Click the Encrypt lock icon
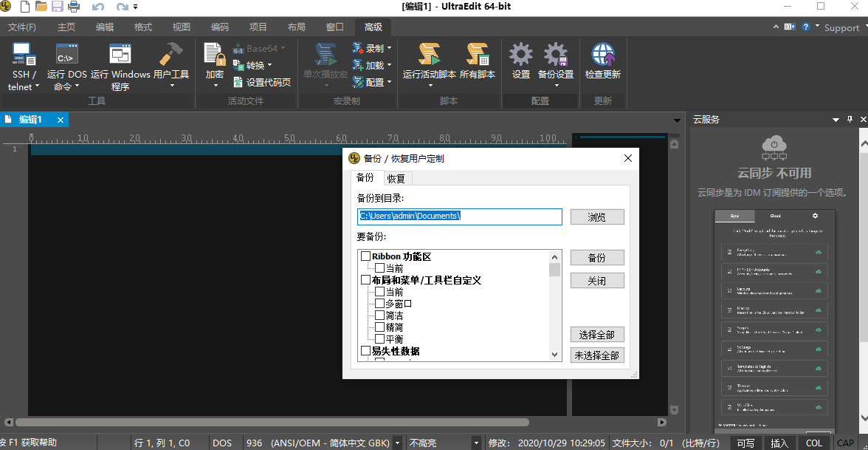Screen dimensions: 868x450 (x=215, y=55)
